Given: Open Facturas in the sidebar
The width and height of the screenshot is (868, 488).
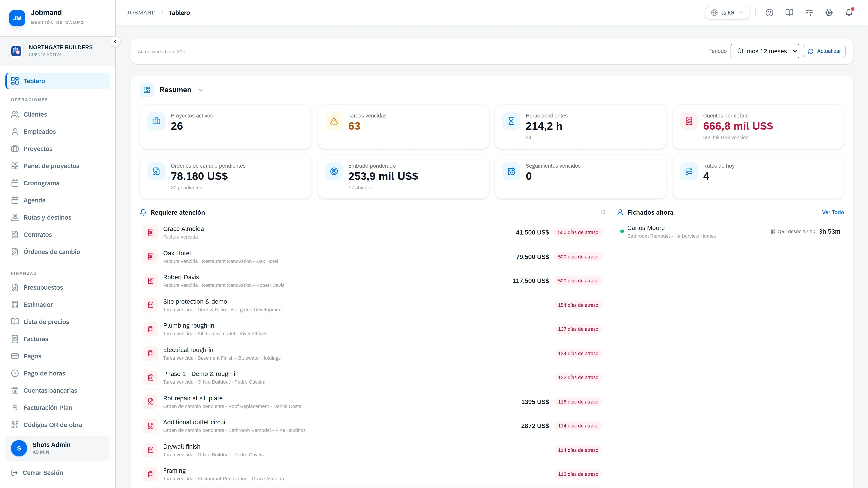Looking at the screenshot, I should point(58,339).
